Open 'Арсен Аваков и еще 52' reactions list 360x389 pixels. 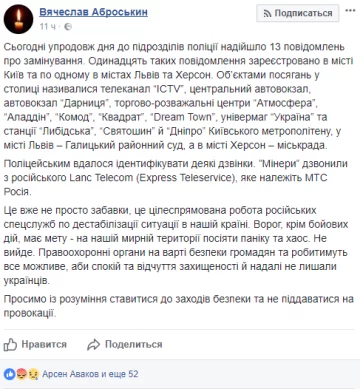click(90, 374)
